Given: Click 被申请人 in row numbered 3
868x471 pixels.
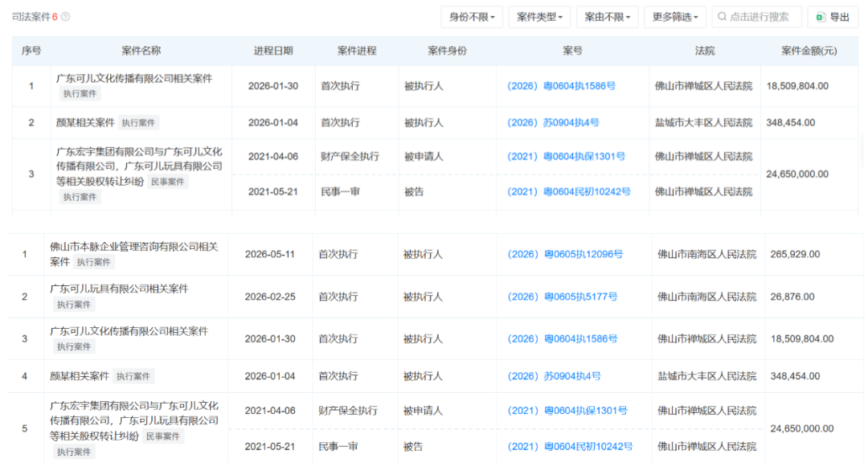Looking at the screenshot, I should (424, 156).
